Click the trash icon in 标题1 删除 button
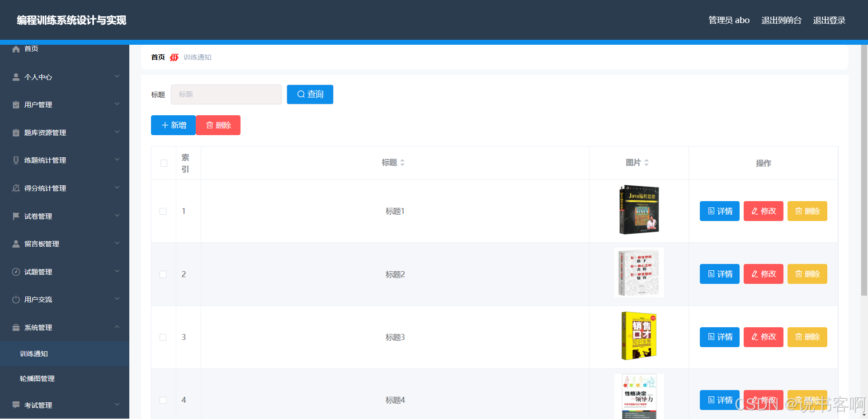The width and height of the screenshot is (868, 419). point(799,211)
